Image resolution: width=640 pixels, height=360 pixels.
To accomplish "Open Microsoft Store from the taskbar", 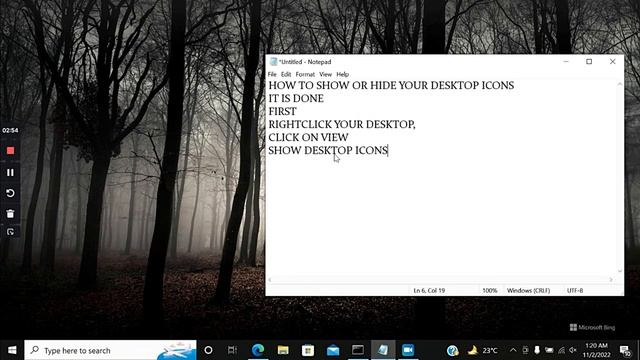I will coord(308,350).
